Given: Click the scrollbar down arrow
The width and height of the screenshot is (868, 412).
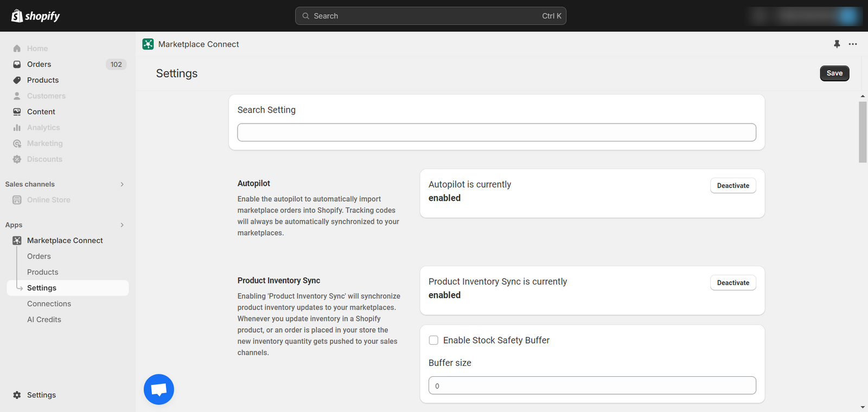Looking at the screenshot, I should (863, 407).
